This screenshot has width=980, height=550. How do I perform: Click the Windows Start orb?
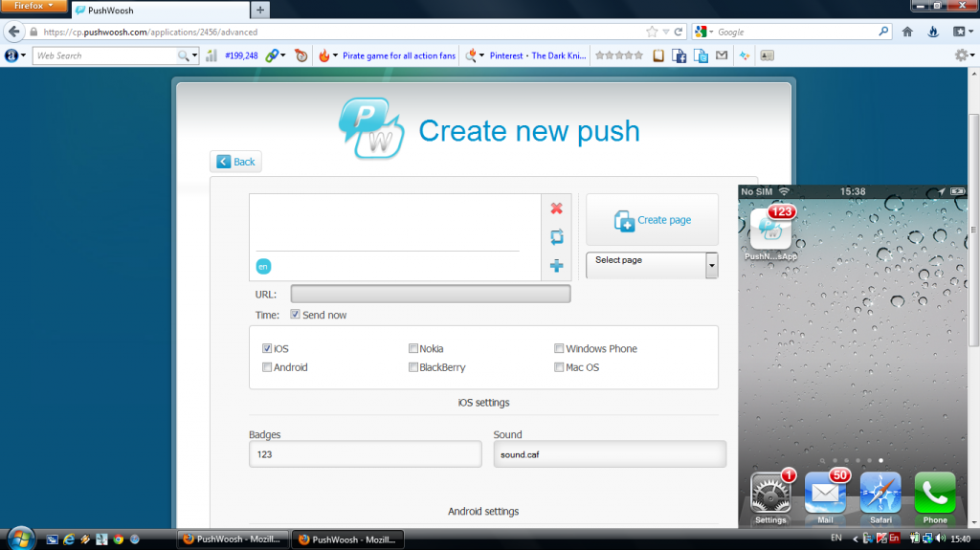[21, 539]
